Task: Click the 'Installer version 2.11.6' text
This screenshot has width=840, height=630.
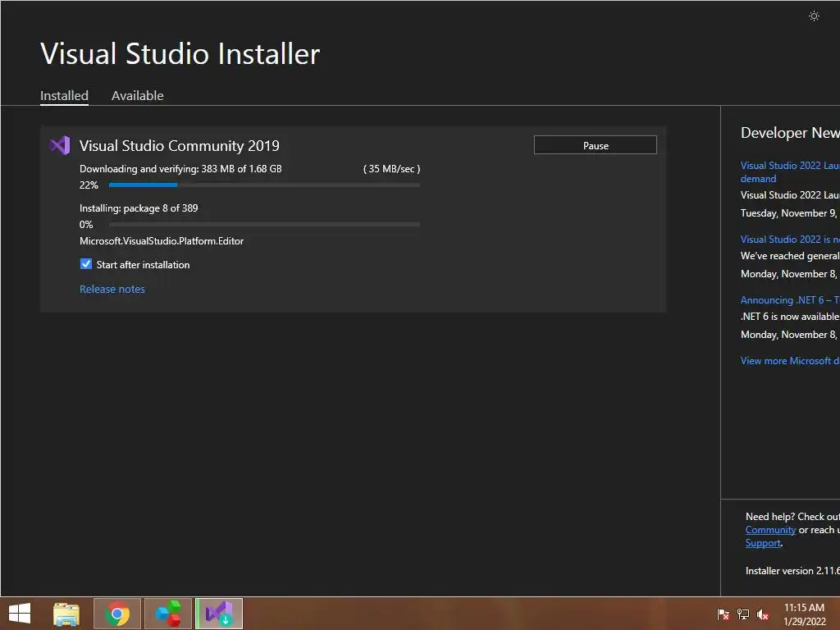Action: (x=792, y=571)
